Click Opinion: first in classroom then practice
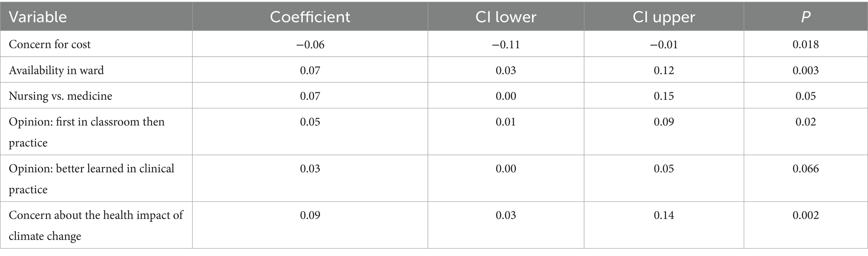Viewport: 868px width, 256px height. coord(87,132)
